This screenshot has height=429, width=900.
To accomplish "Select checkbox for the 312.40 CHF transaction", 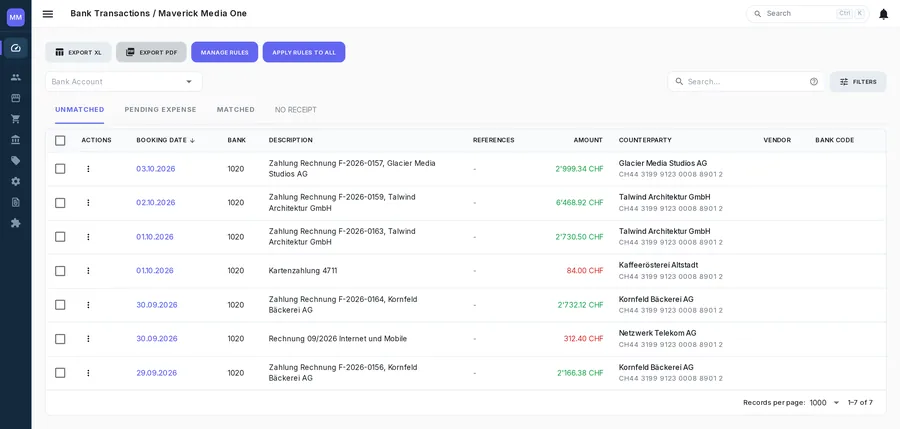I will (x=60, y=339).
